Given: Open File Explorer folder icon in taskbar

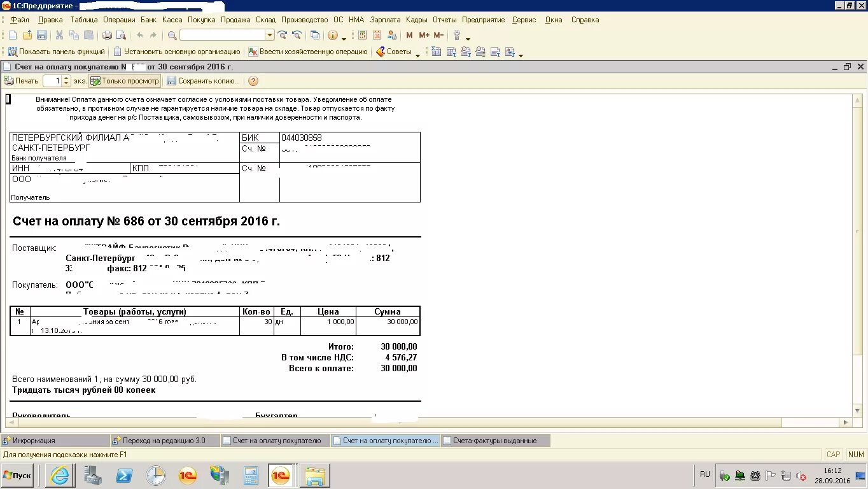Looking at the screenshot, I should coord(314,476).
